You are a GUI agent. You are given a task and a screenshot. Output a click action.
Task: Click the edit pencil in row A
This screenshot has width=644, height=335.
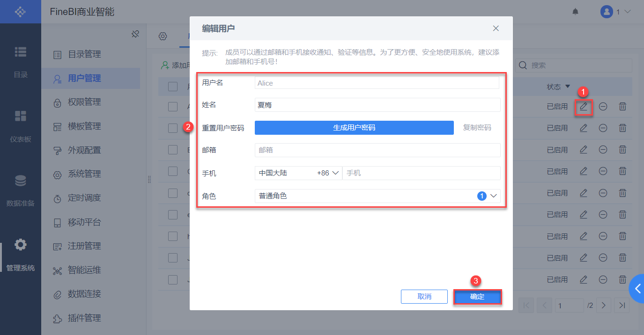584,107
